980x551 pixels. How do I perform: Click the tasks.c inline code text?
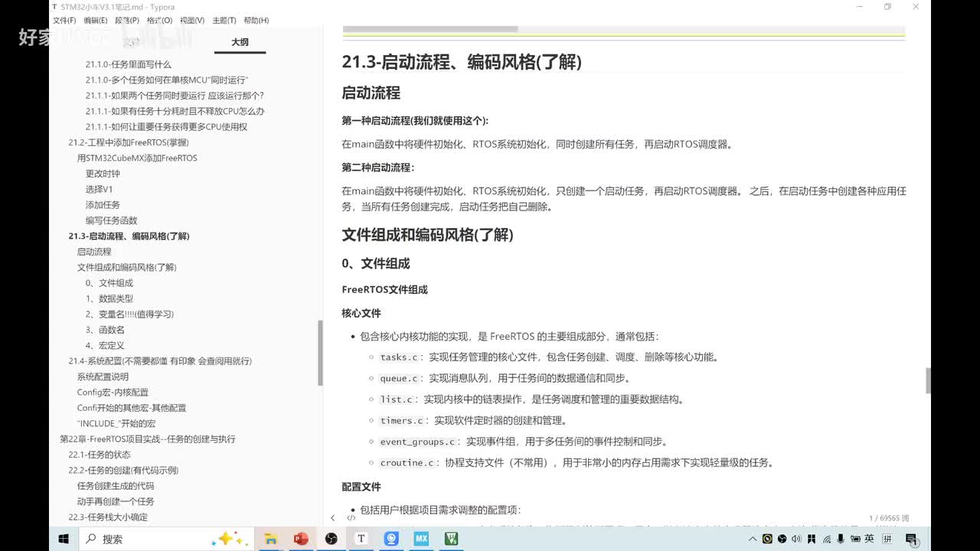coord(399,357)
